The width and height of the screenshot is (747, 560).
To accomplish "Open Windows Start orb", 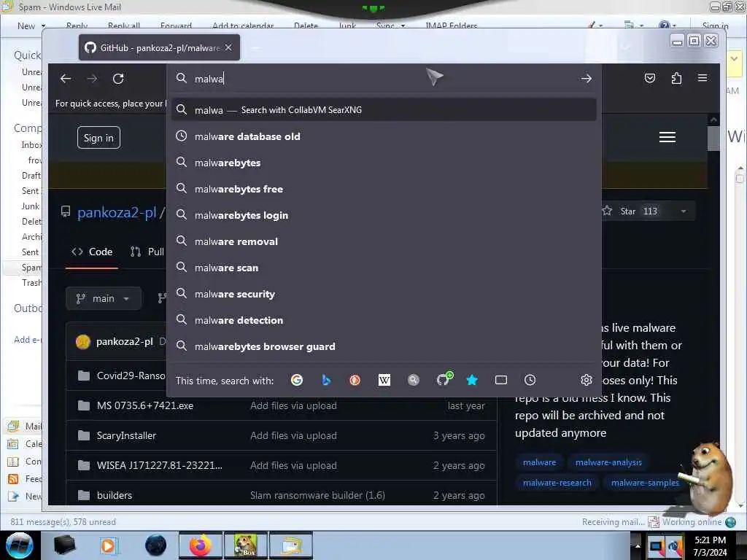I will point(19,545).
